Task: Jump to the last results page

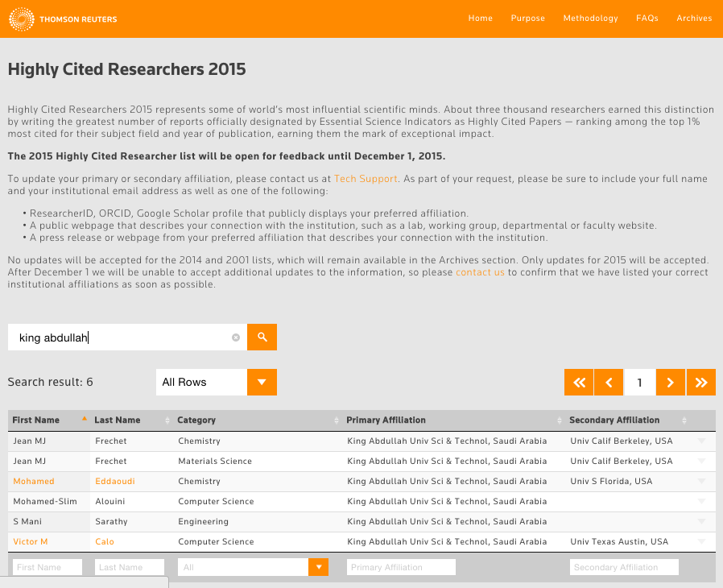Action: pyautogui.click(x=700, y=383)
